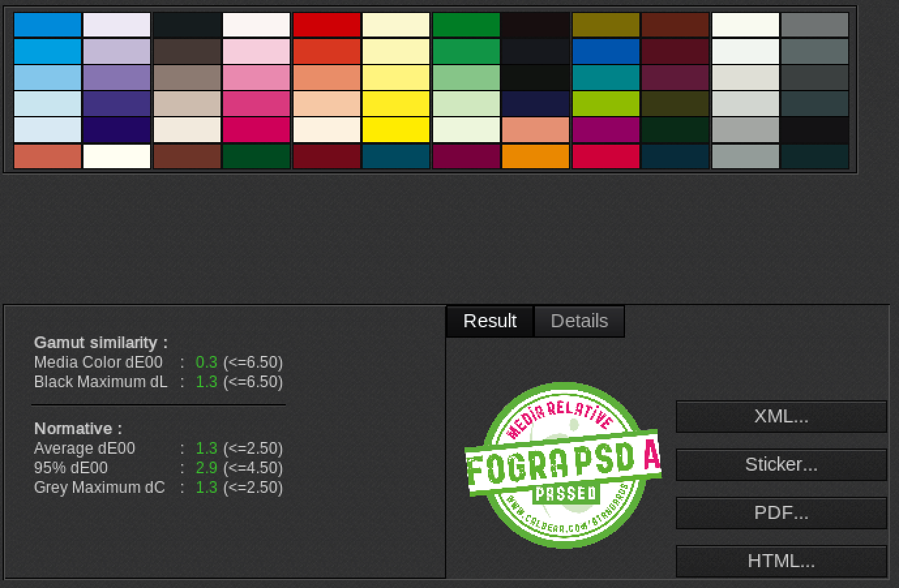The width and height of the screenshot is (899, 588).
Task: Choose the dark green patch in top row
Action: pyautogui.click(x=466, y=25)
